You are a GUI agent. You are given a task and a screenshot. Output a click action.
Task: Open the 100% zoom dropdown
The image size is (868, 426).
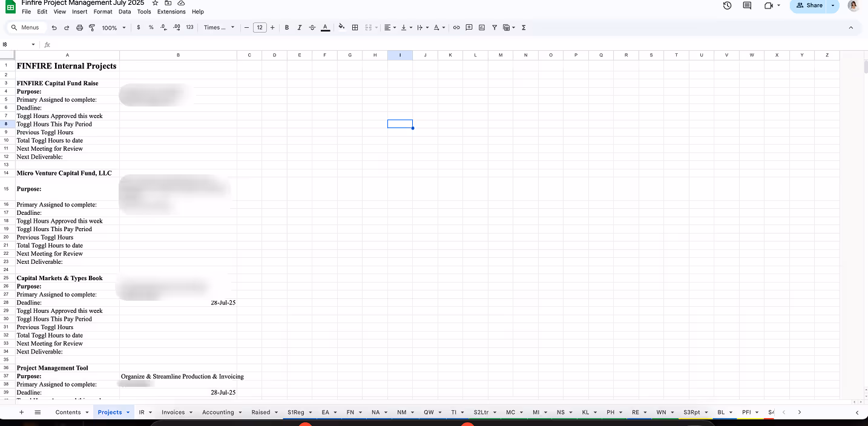coord(114,28)
